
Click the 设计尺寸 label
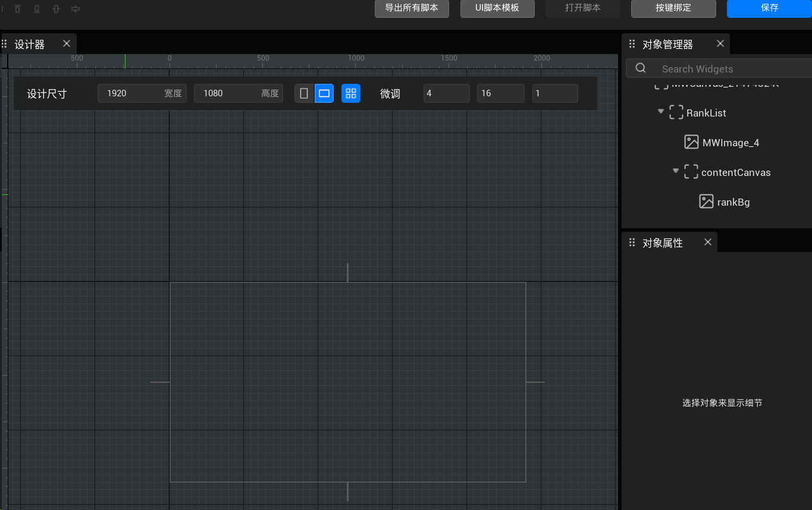coord(47,94)
